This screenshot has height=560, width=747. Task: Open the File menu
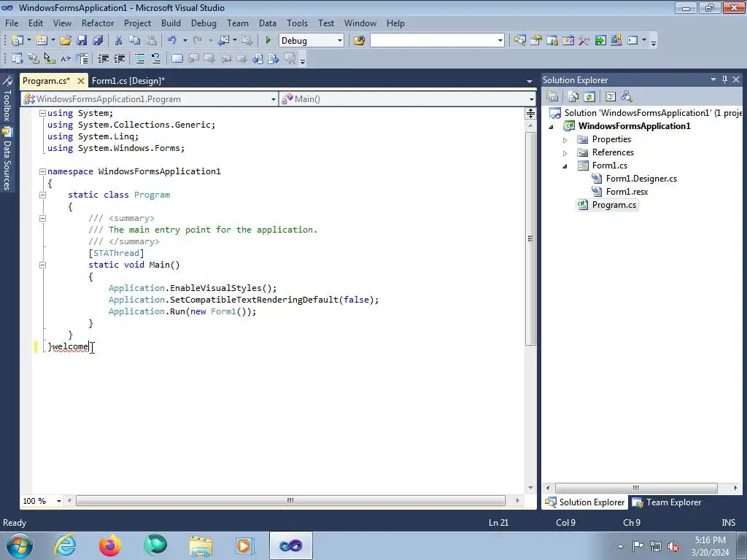tap(12, 23)
